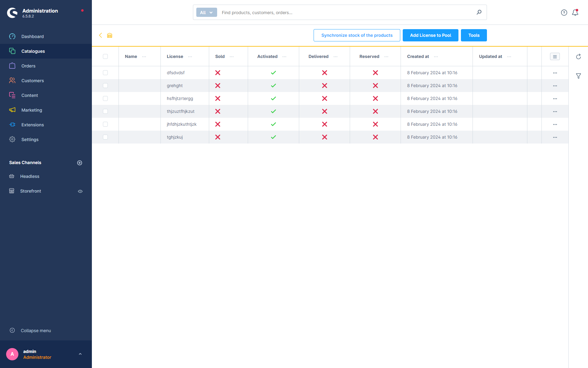588x368 pixels.
Task: Check the hsfhjtzrtergg row checkbox
Action: [105, 98]
